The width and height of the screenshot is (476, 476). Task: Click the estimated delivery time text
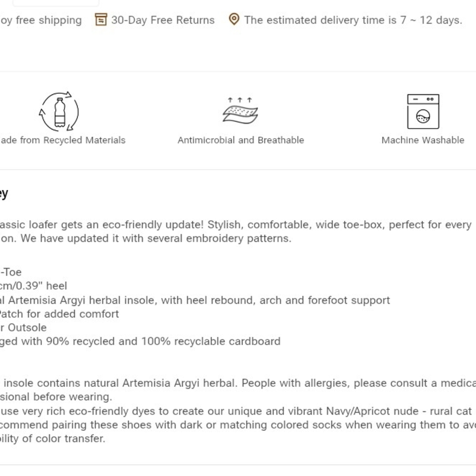click(353, 20)
